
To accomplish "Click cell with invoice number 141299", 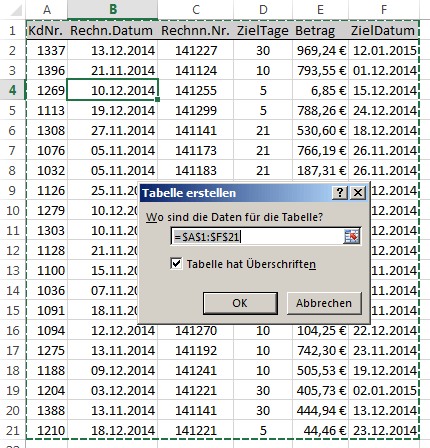I will click(196, 110).
